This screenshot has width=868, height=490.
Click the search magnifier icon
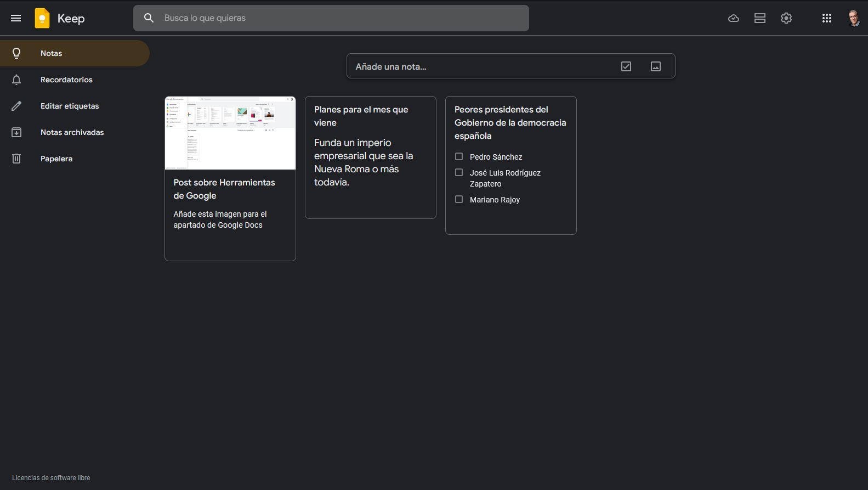[x=149, y=18]
